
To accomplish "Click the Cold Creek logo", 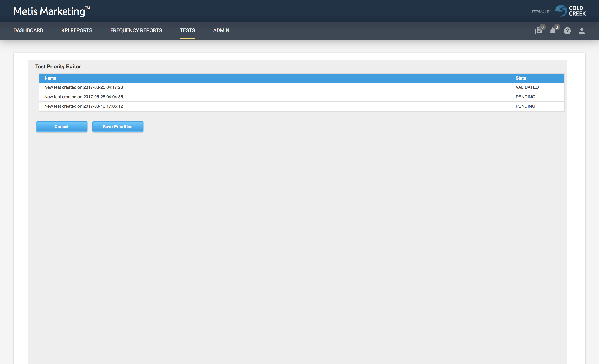I will (570, 11).
